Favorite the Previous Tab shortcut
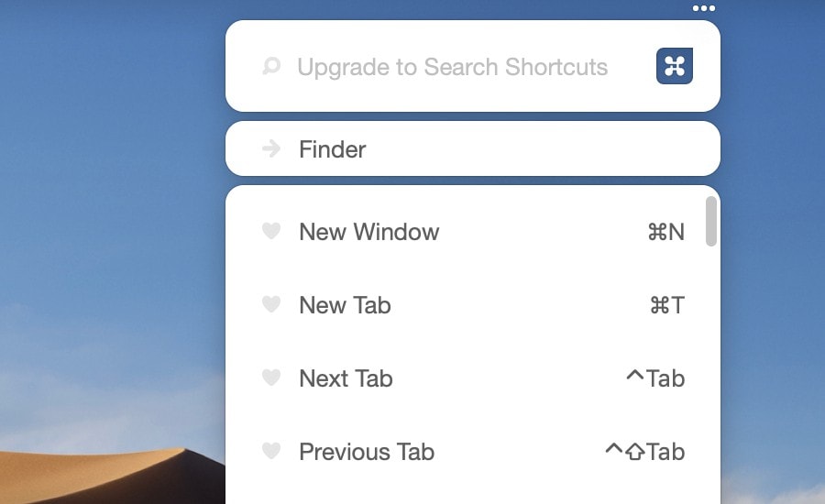This screenshot has width=825, height=504. click(x=271, y=451)
